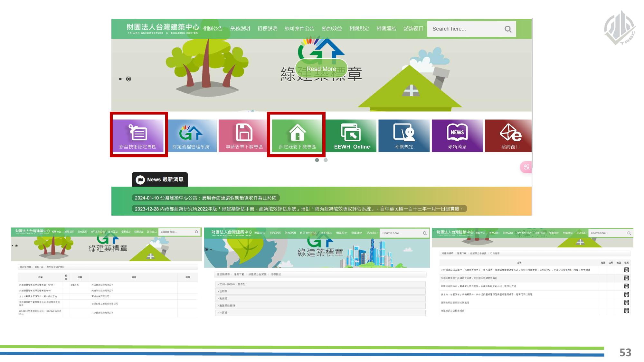Open the 新型技術認定專區 tile on the homepage
Image resolution: width=644 pixels, height=362 pixels.
click(138, 135)
